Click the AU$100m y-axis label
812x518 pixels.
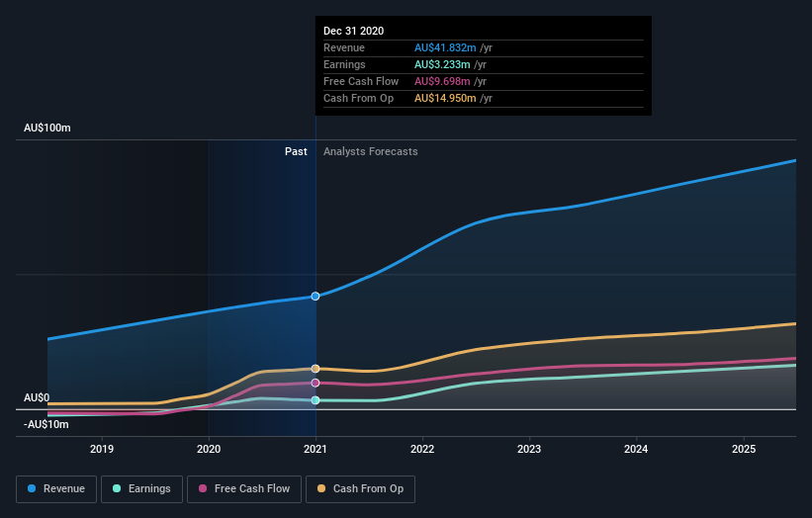pyautogui.click(x=47, y=128)
